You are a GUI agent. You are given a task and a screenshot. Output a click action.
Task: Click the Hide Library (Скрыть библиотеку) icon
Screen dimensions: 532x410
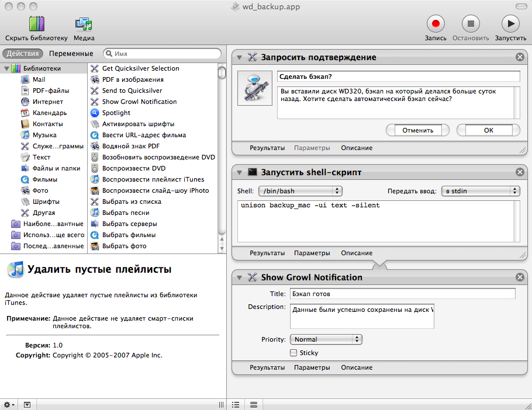tap(36, 24)
